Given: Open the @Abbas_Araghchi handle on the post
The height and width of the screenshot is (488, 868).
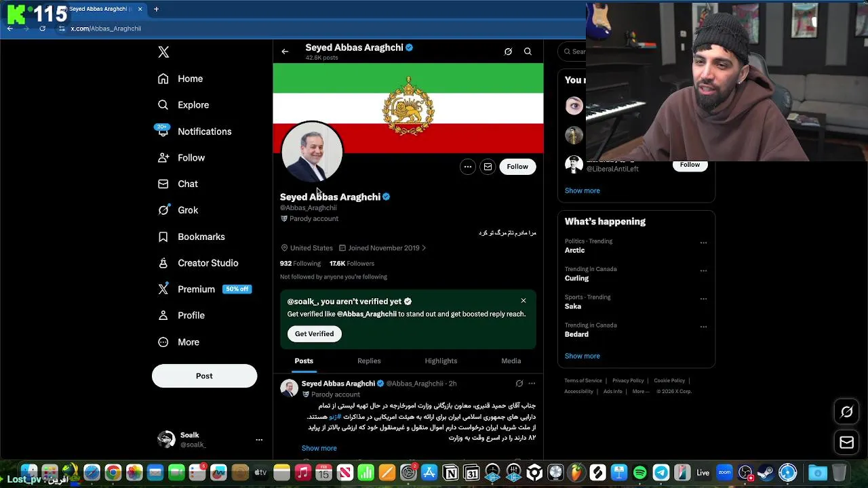Looking at the screenshot, I should tap(414, 384).
